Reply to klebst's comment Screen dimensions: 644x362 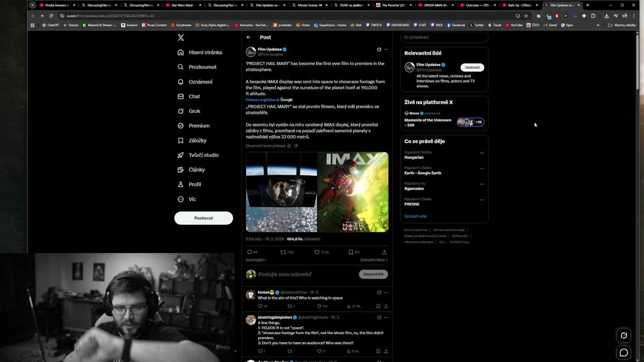(x=262, y=306)
